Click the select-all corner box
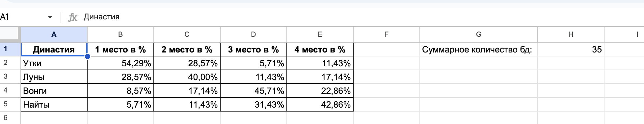The height and width of the screenshot is (124, 644). pyautogui.click(x=9, y=33)
